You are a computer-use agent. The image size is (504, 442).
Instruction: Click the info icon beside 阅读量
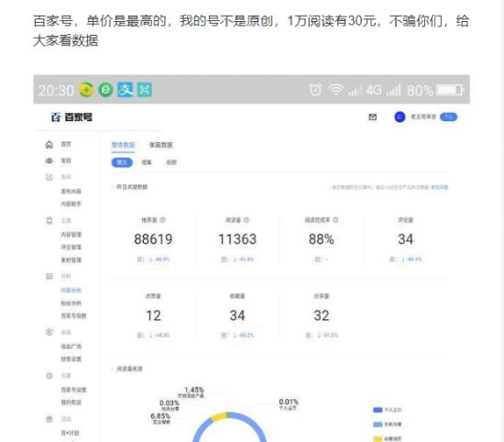247,220
